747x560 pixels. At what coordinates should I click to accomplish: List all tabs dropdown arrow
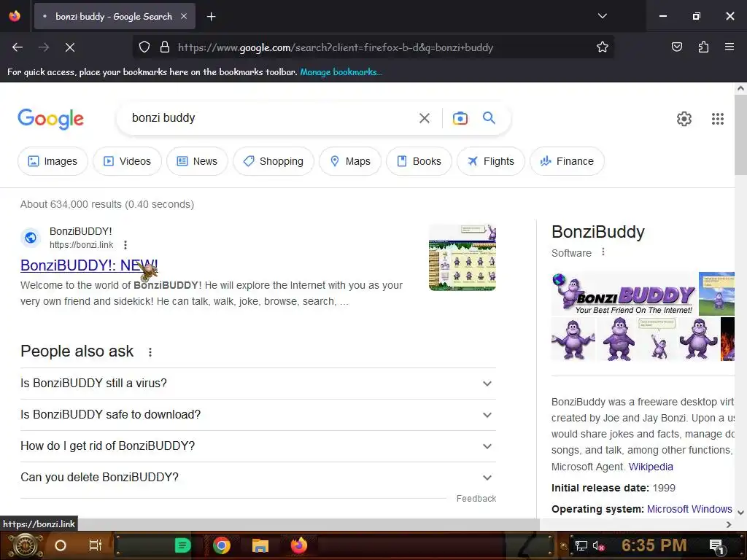pyautogui.click(x=602, y=16)
